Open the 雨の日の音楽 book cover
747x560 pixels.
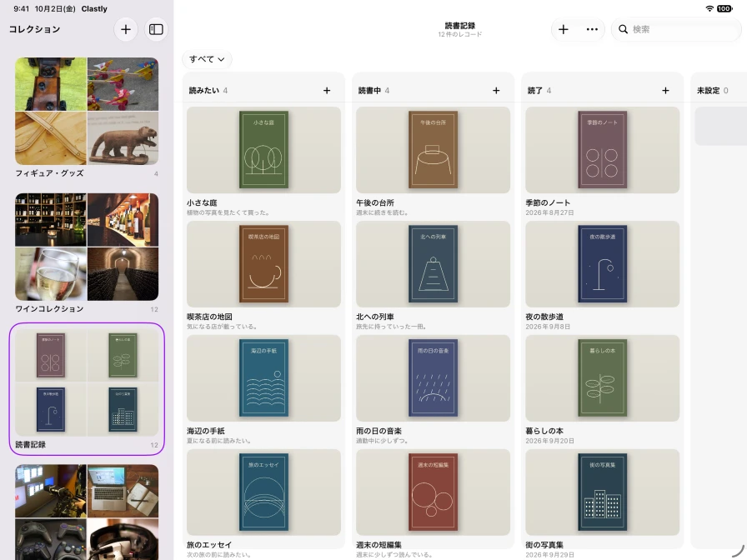tap(433, 378)
